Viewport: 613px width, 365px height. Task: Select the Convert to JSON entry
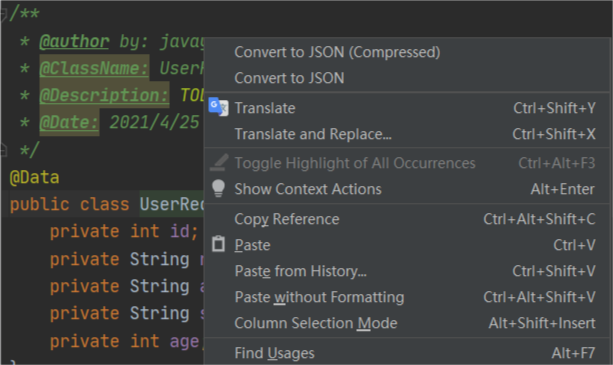(x=407, y=78)
